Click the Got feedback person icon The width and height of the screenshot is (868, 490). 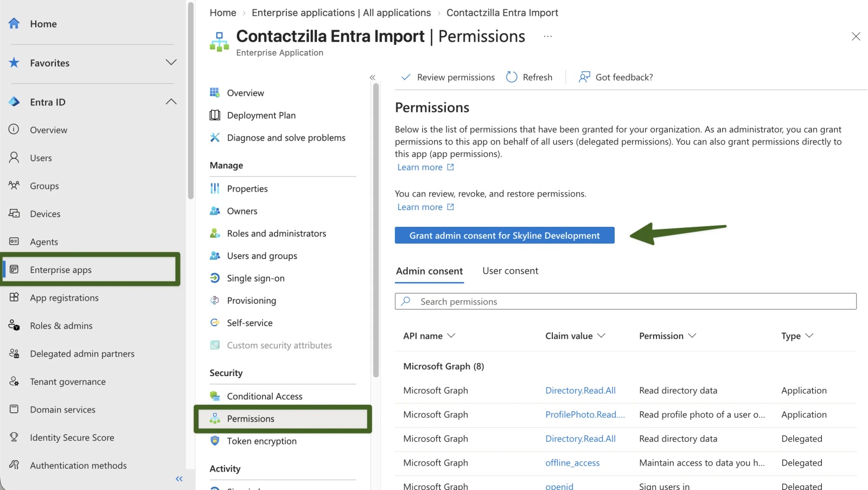[584, 77]
